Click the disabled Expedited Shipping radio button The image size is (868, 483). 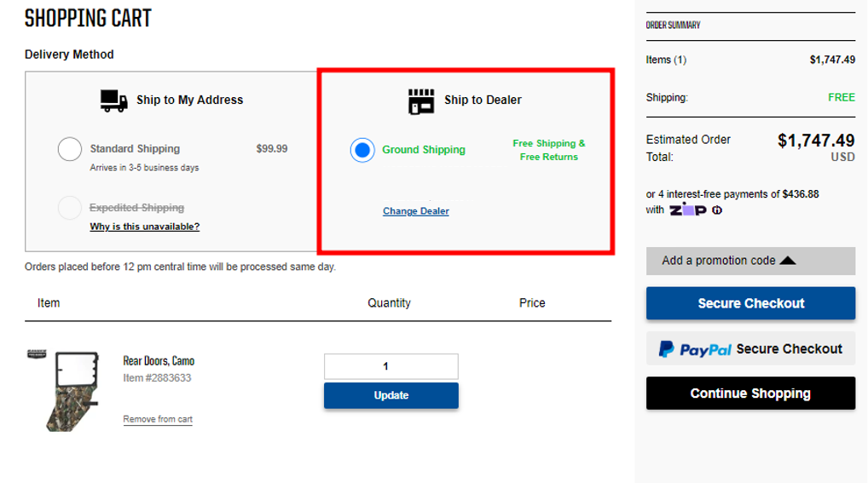click(x=70, y=208)
